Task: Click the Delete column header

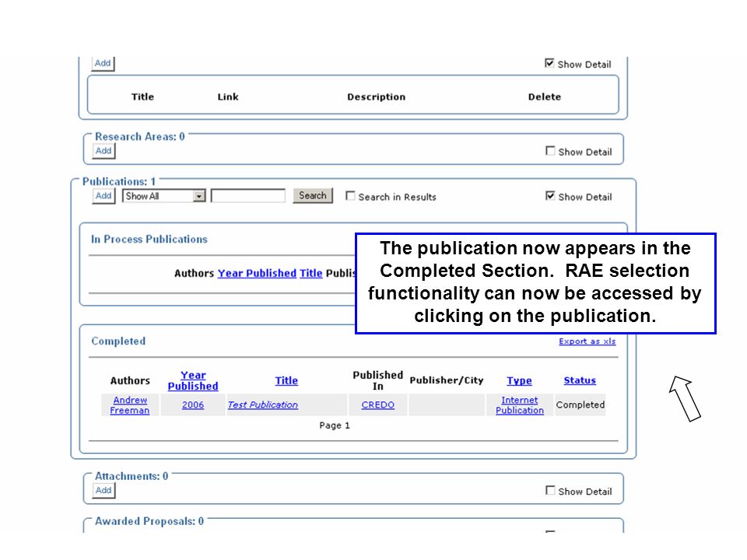Action: tap(545, 96)
